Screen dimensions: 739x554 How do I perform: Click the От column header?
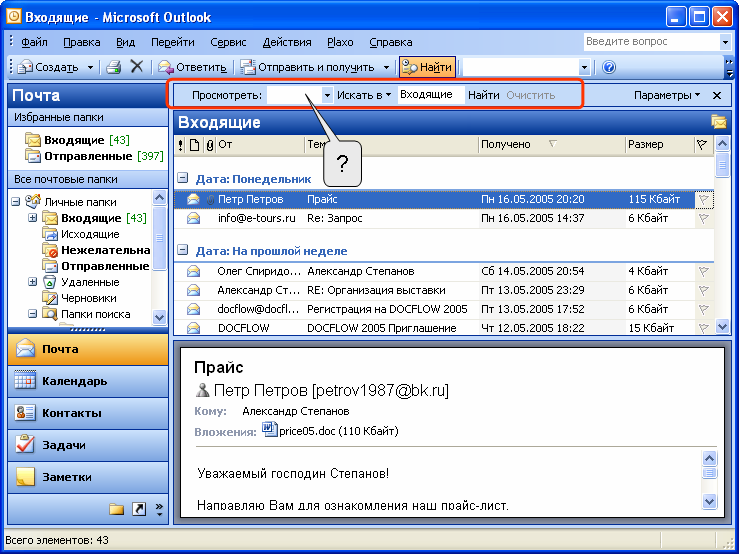click(x=260, y=145)
